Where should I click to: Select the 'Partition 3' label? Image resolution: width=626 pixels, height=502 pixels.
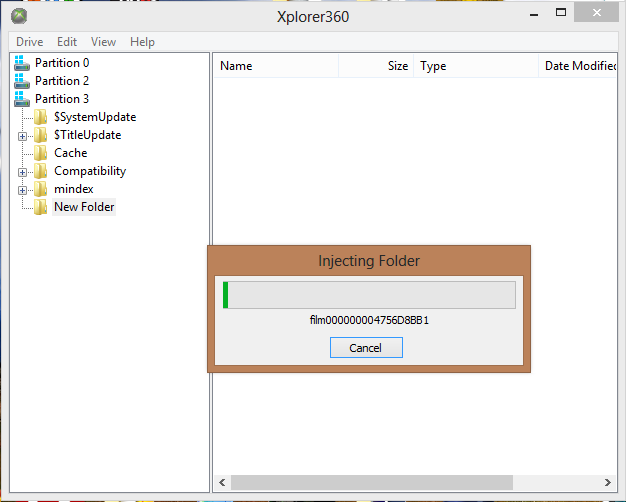coord(62,99)
